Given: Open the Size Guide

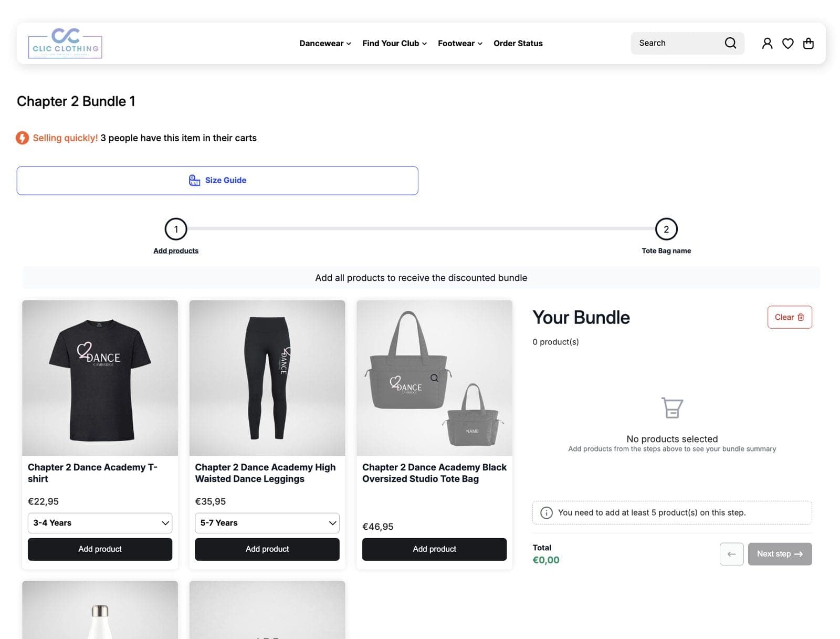Looking at the screenshot, I should pyautogui.click(x=217, y=181).
